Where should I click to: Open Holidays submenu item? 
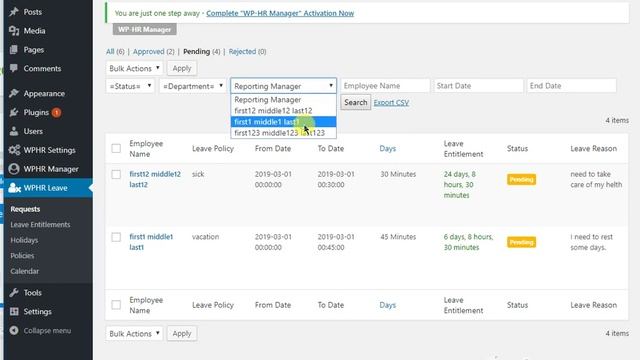pyautogui.click(x=24, y=240)
